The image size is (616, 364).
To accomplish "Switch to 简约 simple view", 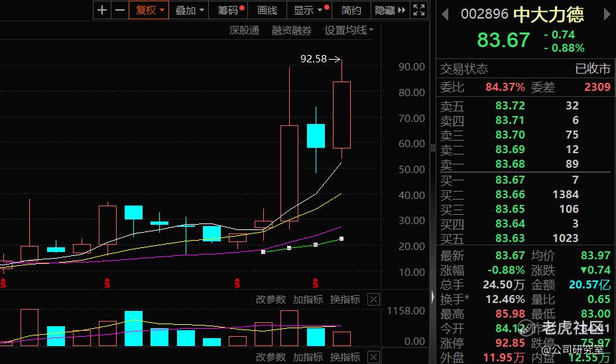I will click(351, 10).
